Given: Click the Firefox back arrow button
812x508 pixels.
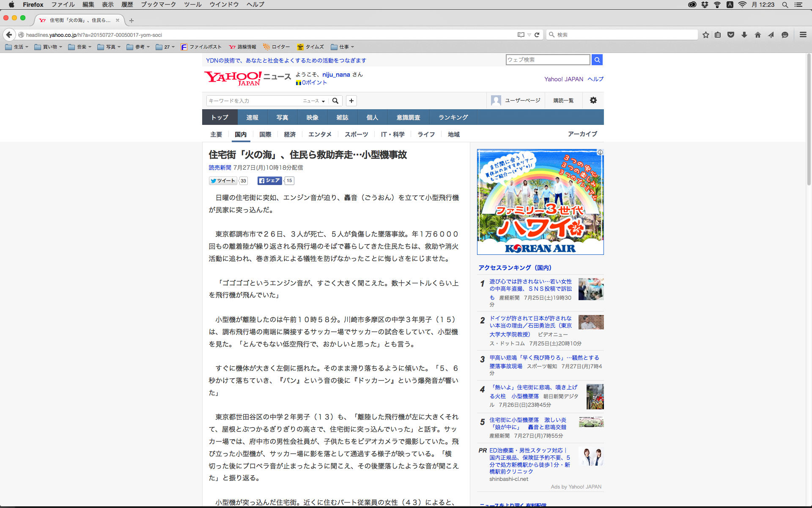Looking at the screenshot, I should (9, 35).
